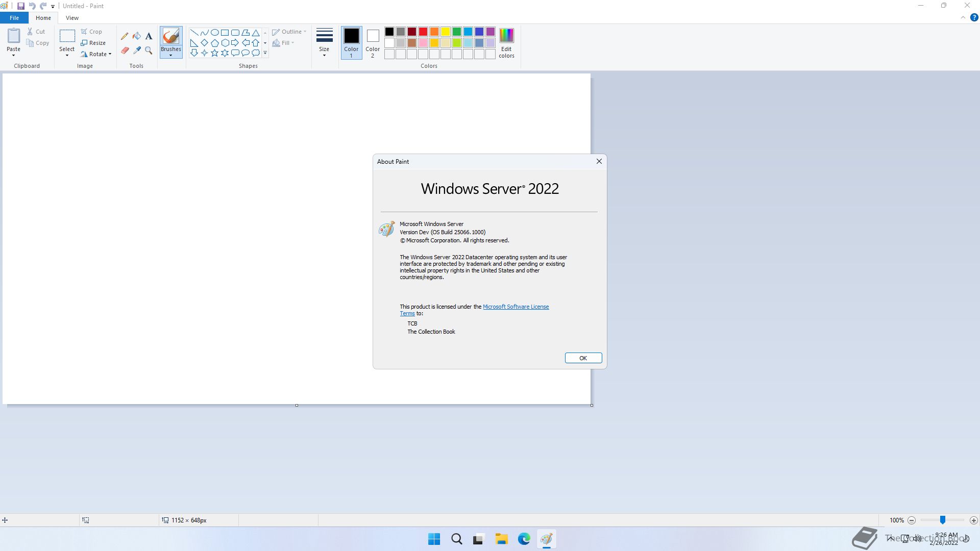Select the Color picker eyedropper
Viewport: 980px width, 551px height.
(x=137, y=51)
